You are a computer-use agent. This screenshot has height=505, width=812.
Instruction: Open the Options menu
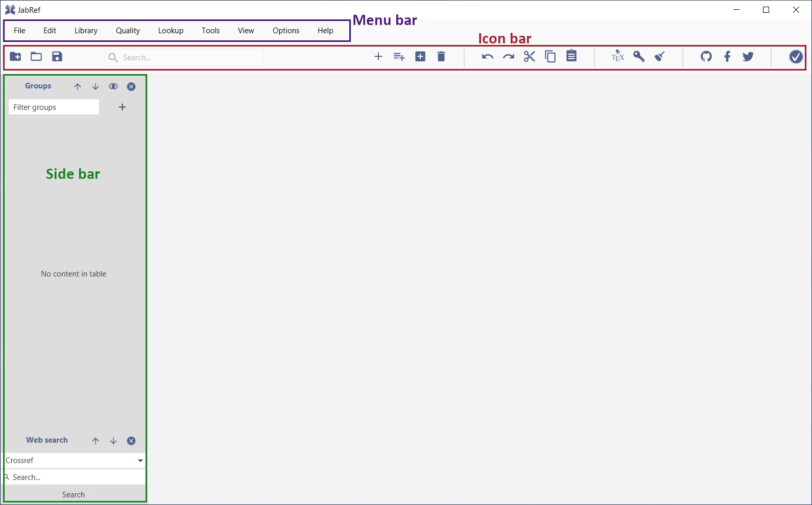286,31
